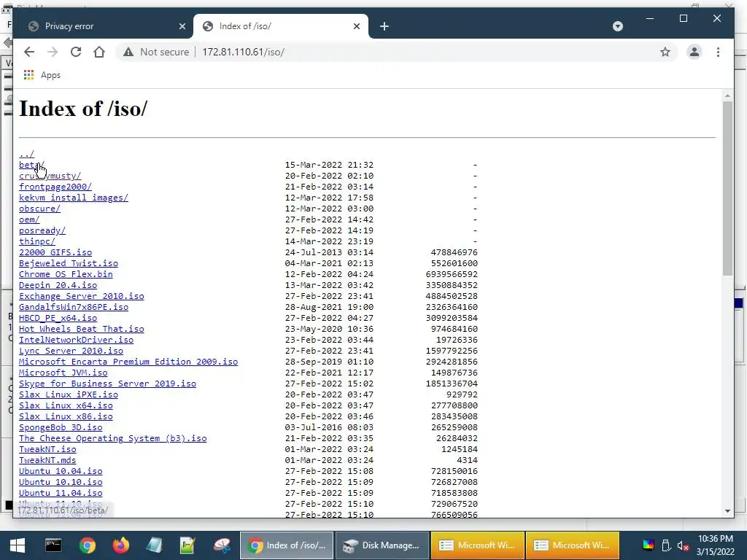The height and width of the screenshot is (560, 747).
Task: Bookmark this page with the star
Action: pos(665,52)
